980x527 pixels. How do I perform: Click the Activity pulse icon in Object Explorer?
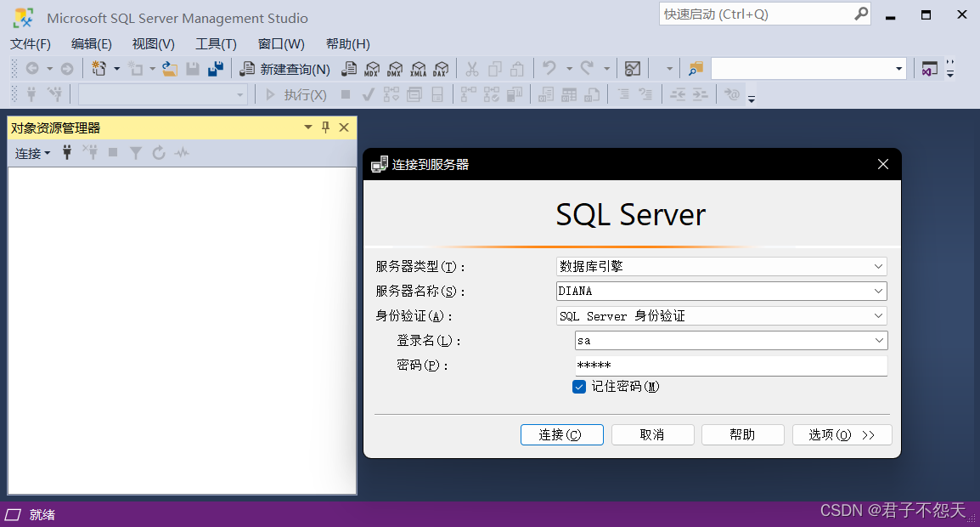pyautogui.click(x=182, y=152)
